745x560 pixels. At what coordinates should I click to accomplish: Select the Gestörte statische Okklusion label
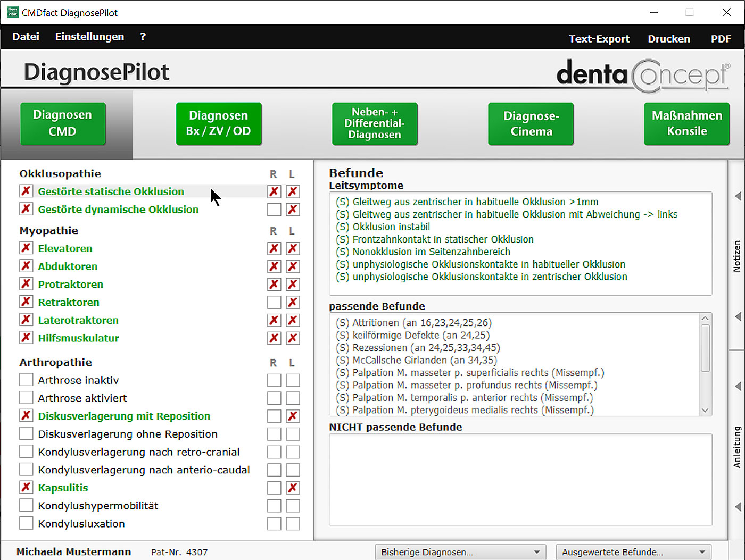click(111, 191)
